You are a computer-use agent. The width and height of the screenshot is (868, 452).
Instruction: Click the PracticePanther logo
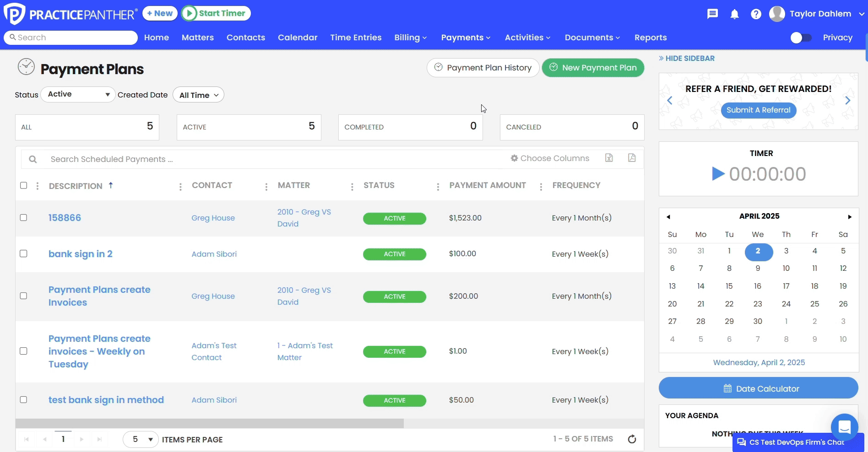[70, 14]
